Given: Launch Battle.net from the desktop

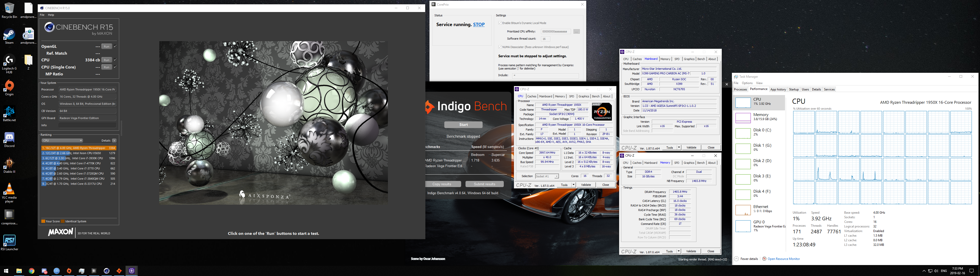Looking at the screenshot, I should coord(9,114).
